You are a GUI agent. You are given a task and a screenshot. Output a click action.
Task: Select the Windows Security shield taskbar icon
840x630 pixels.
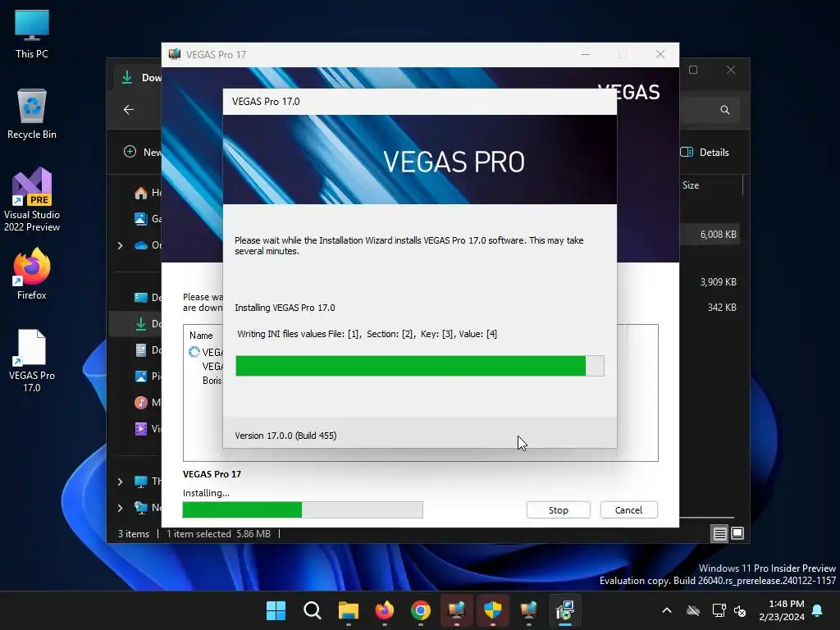point(492,610)
